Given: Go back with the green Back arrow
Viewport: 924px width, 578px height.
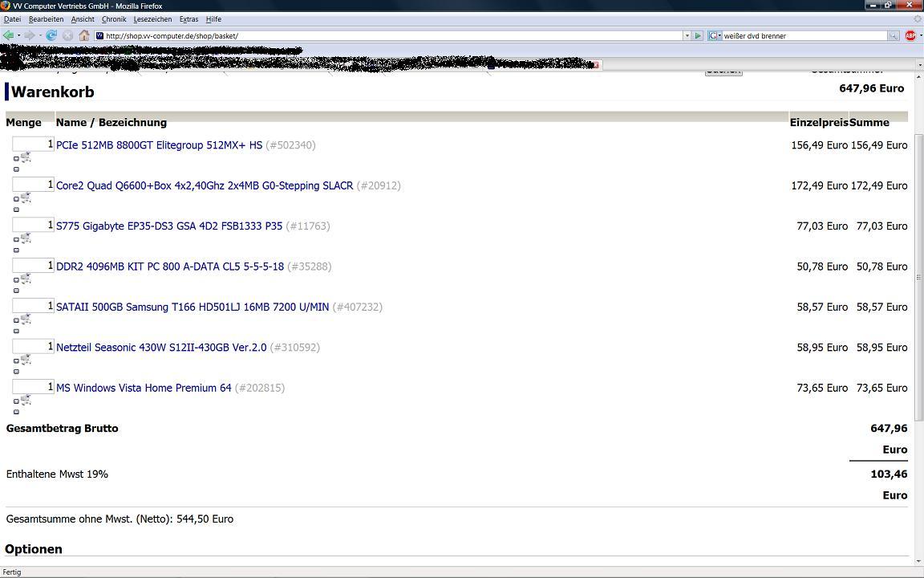Looking at the screenshot, I should pyautogui.click(x=8, y=35).
